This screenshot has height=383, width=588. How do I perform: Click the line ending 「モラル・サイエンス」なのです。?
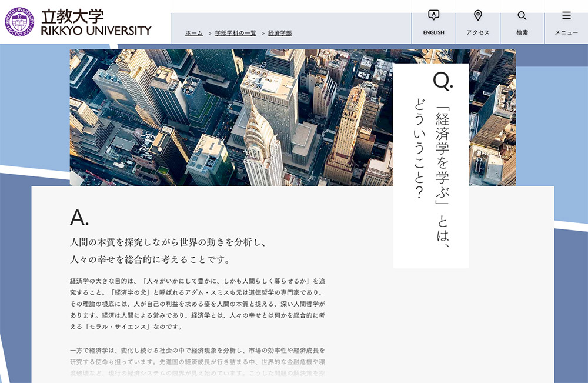[x=126, y=327]
